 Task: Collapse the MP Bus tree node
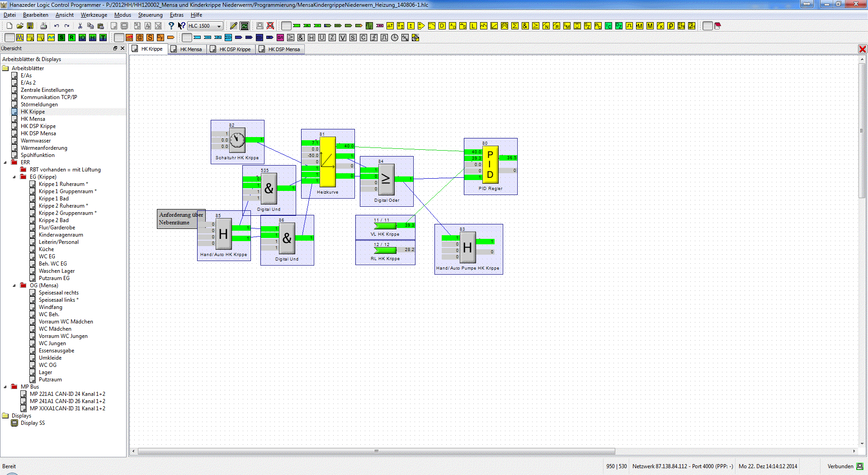point(5,387)
